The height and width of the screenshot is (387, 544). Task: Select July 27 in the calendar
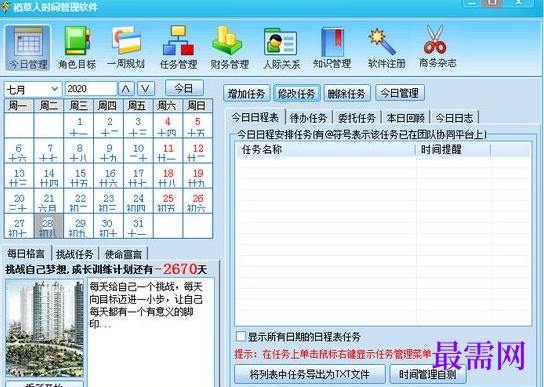coord(19,226)
